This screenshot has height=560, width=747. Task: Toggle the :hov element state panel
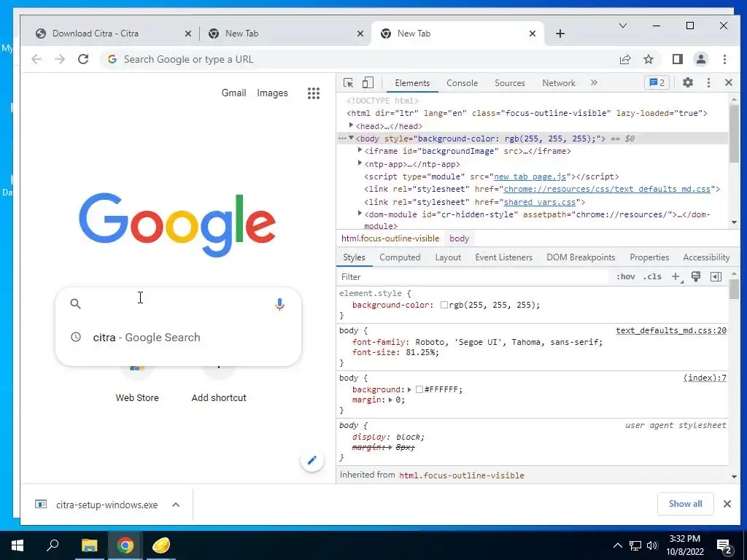(625, 276)
